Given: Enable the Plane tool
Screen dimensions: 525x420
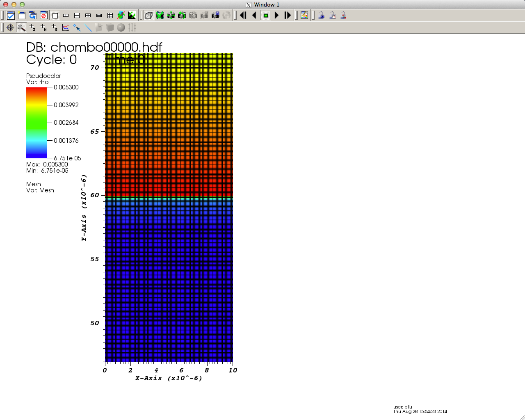Looking at the screenshot, I should point(99,27).
